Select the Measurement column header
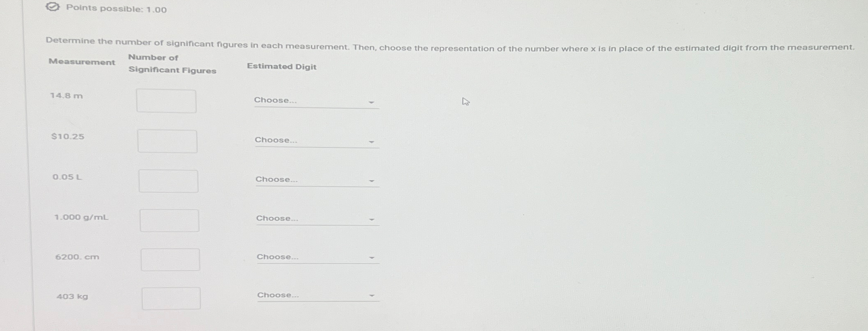 (81, 62)
